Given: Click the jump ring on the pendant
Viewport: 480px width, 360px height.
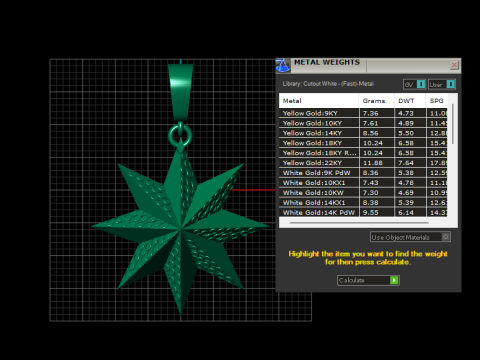Looking at the screenshot, I should tap(180, 135).
